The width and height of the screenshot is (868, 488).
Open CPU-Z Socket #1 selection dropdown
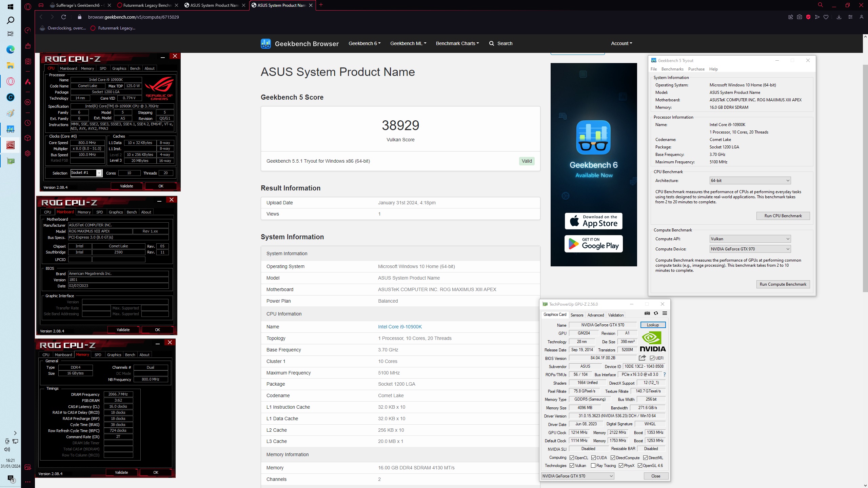tap(86, 173)
